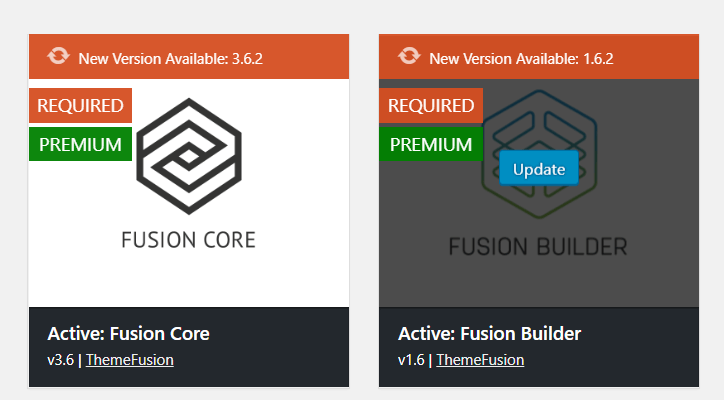Screen dimensions: 724x400
Task: Click REQUIRED badge on Fusion Builder card
Action: 431,106
